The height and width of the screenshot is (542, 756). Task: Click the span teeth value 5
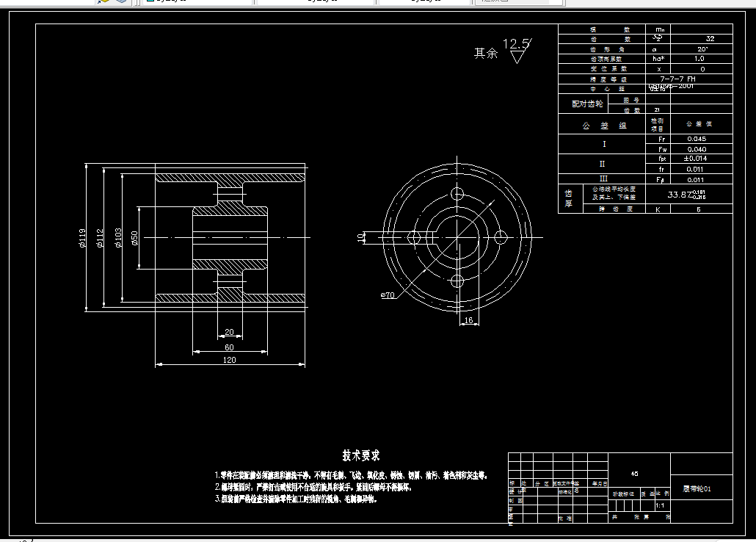(699, 209)
